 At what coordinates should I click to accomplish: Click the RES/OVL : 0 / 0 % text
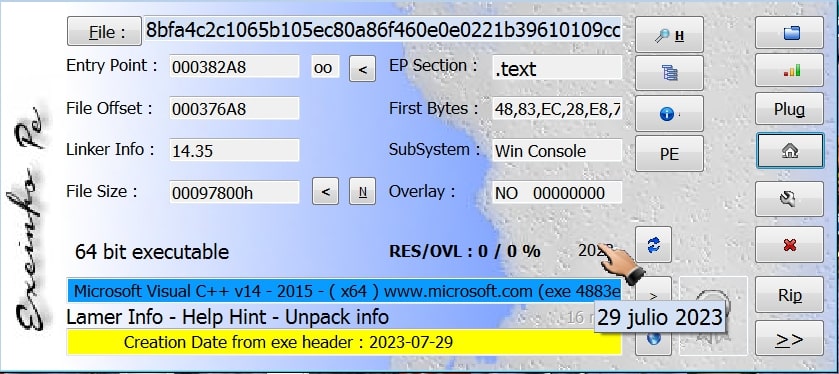coord(464,251)
